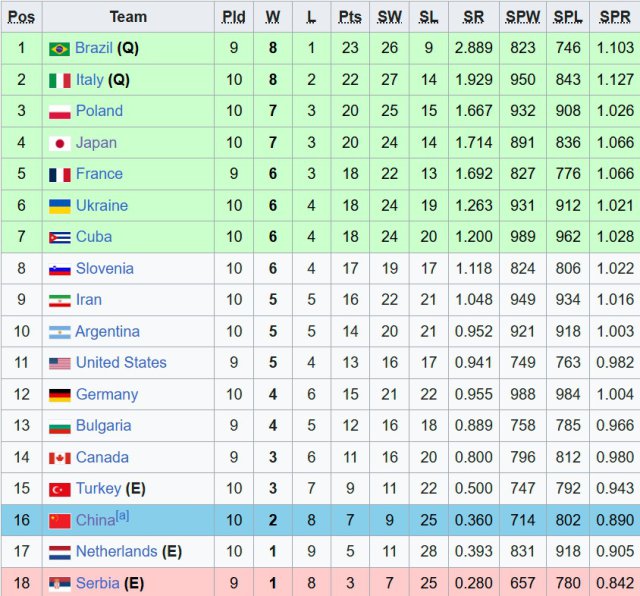Click the SR column header
The image size is (640, 596).
(473, 17)
